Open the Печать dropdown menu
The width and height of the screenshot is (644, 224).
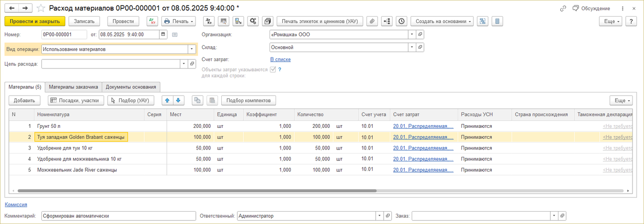[x=178, y=21]
